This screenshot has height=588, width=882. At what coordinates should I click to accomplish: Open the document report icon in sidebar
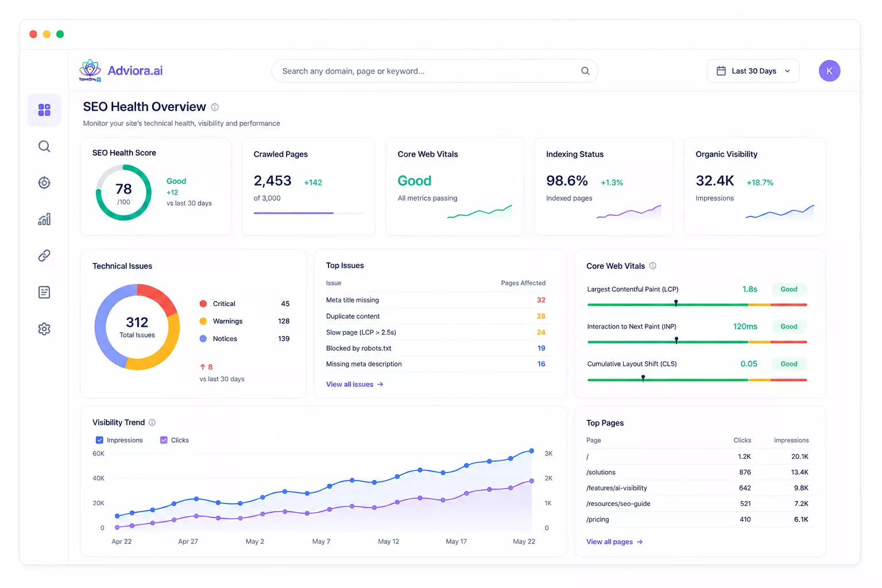point(44,292)
